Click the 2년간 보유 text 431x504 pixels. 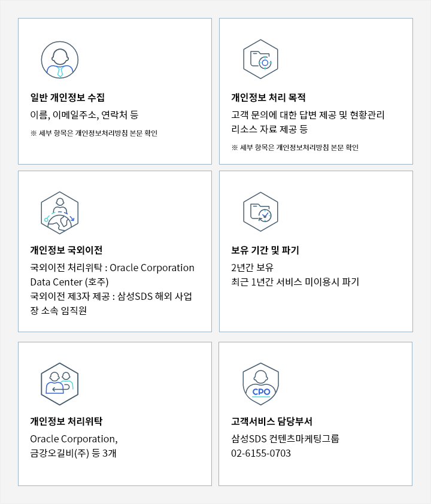252,268
